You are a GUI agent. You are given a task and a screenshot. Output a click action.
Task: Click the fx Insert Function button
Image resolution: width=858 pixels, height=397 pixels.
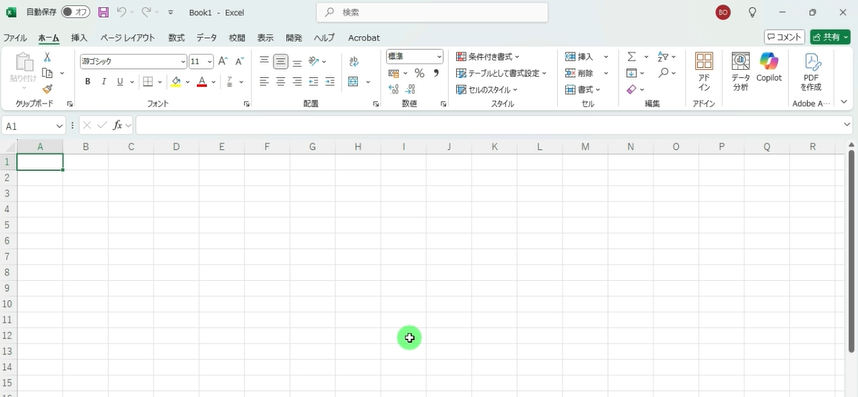[117, 125]
